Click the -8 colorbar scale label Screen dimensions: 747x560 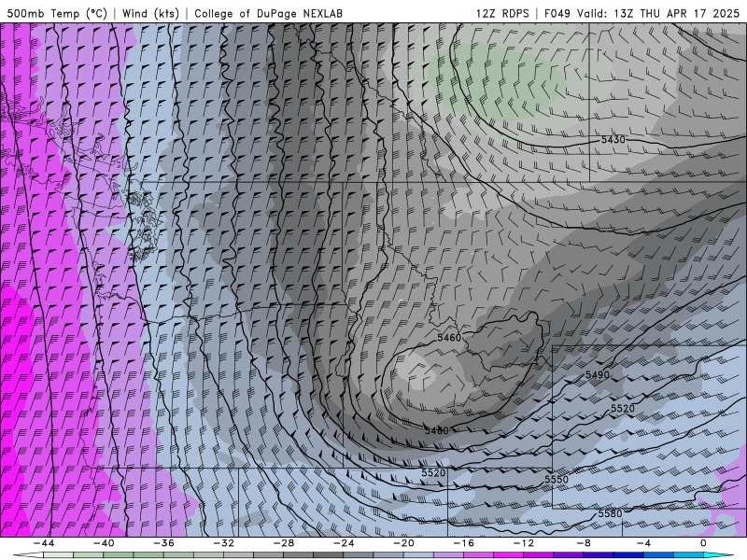(585, 543)
